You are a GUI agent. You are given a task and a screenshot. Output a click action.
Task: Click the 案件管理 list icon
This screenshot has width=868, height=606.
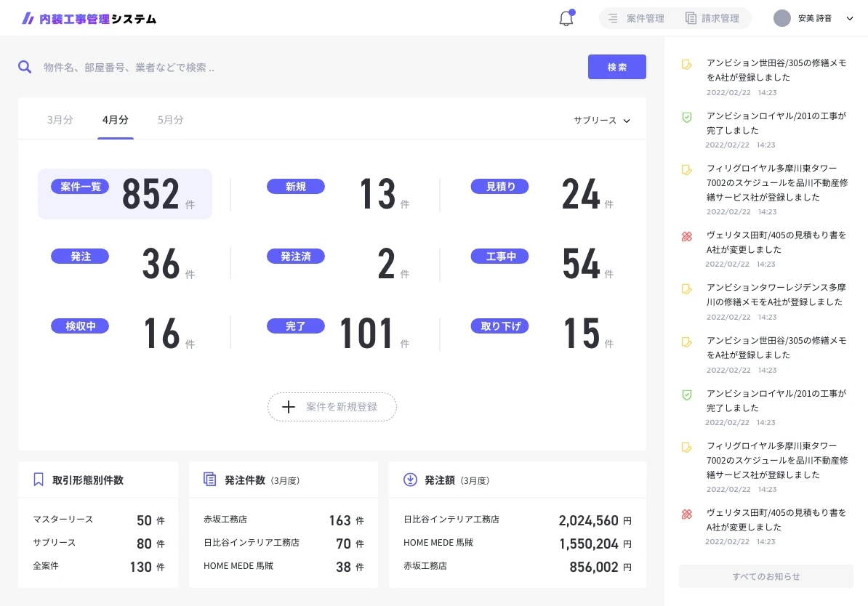click(x=613, y=18)
